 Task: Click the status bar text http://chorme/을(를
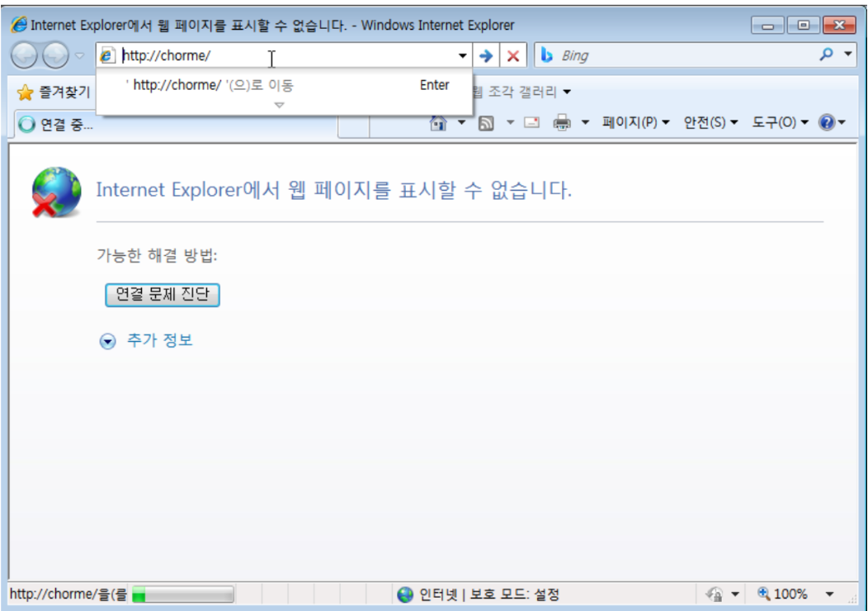click(x=68, y=594)
